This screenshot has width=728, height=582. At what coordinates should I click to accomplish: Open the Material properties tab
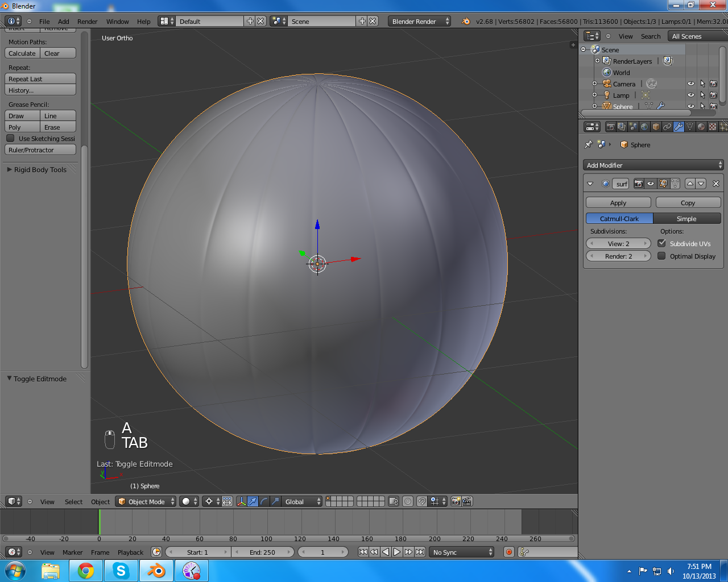pyautogui.click(x=701, y=127)
